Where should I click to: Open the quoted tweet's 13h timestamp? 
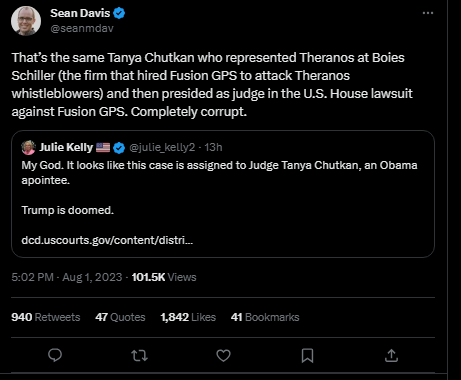click(x=213, y=147)
